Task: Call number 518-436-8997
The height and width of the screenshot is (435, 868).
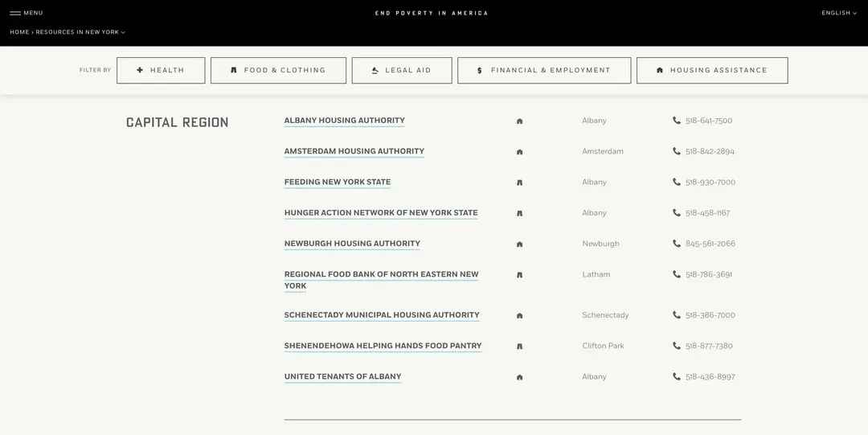Action: click(710, 376)
